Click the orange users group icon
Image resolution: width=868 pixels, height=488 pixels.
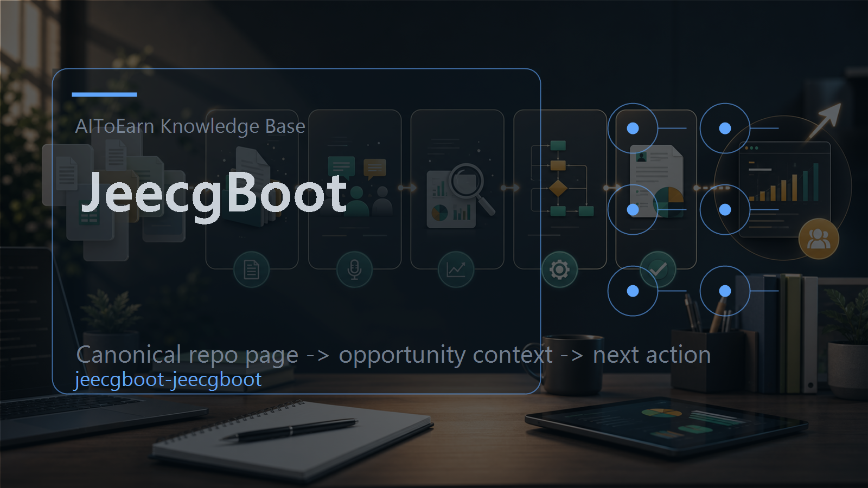tap(819, 239)
